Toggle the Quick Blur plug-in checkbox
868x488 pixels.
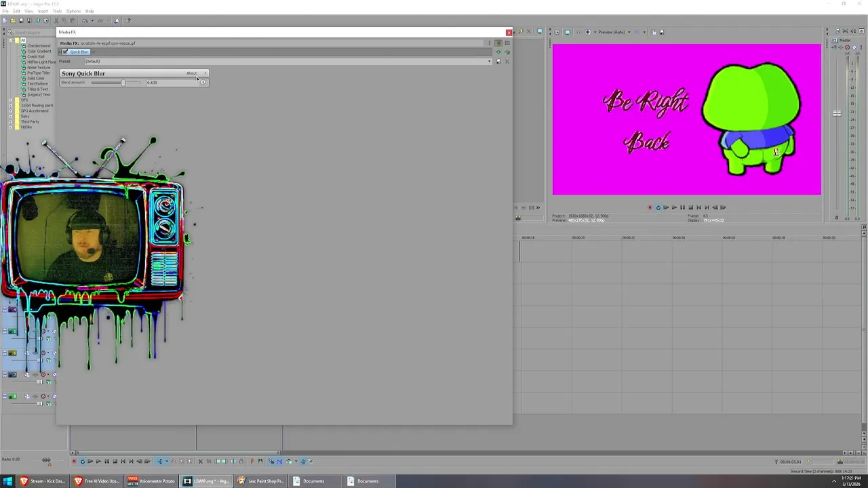pos(65,52)
